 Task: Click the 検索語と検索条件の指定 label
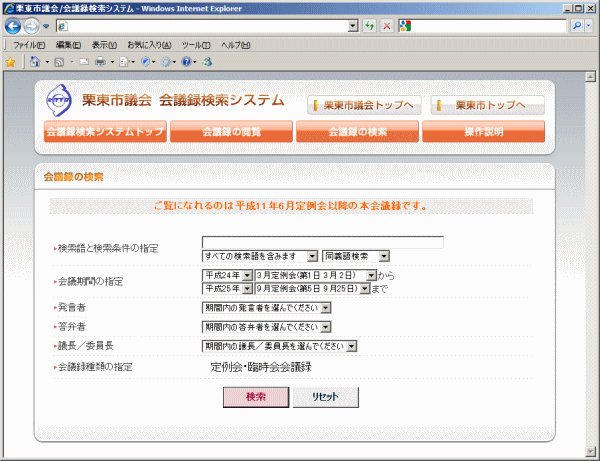[108, 249]
